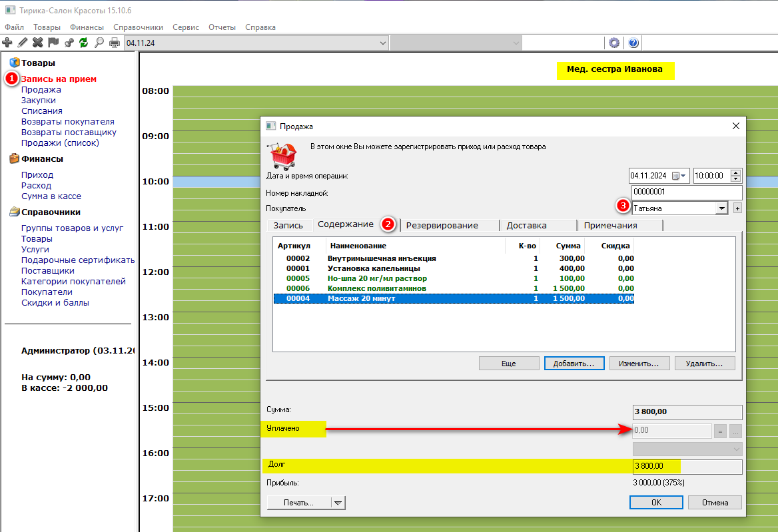This screenshot has height=532, width=778.
Task: Open the date dropdown showing 04.11.24
Action: 382,43
